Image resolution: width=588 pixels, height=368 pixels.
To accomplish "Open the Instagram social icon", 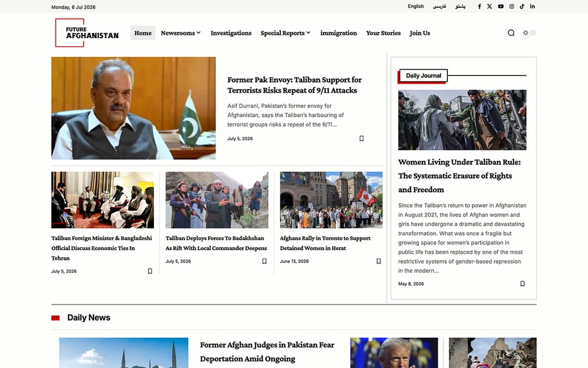I will tap(512, 6).
